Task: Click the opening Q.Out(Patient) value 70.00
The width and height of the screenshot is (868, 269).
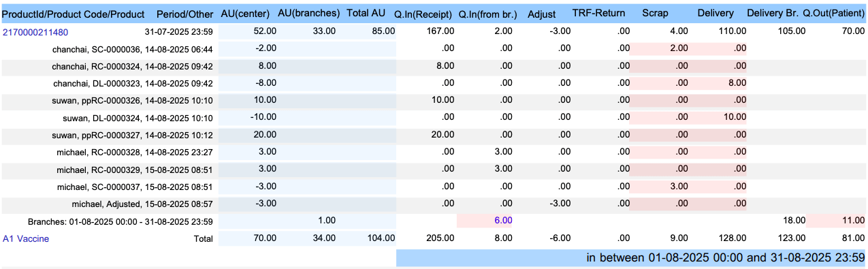Action: (x=853, y=31)
